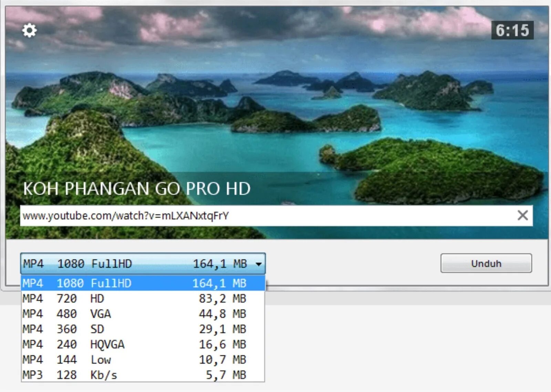Open settings via the gear icon
The image size is (551, 392).
coord(30,30)
